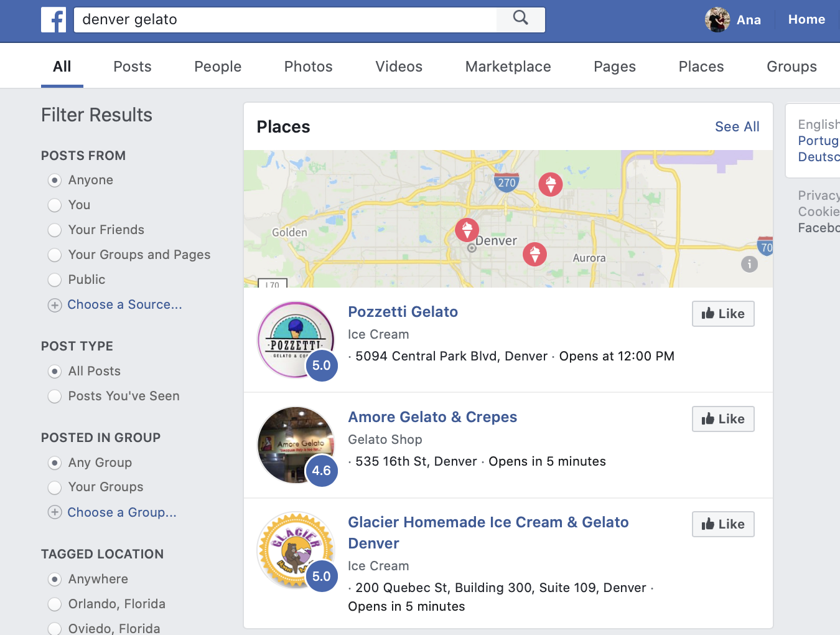Open Amore Gelato & Crepes photo thumbnail
Image resolution: width=840 pixels, height=635 pixels.
(x=296, y=445)
